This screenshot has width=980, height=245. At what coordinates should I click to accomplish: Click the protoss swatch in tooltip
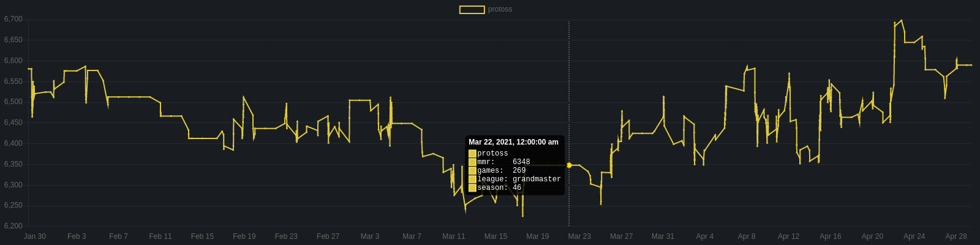pyautogui.click(x=472, y=154)
